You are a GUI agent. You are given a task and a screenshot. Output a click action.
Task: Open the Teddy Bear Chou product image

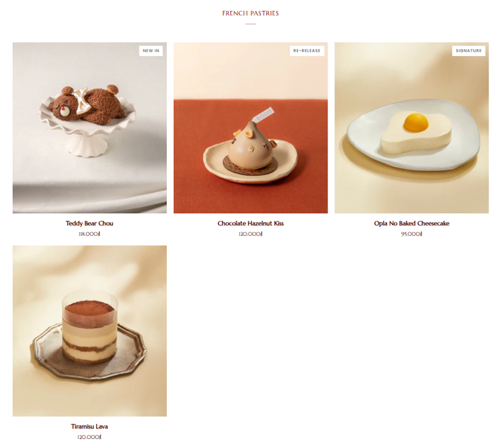90,127
